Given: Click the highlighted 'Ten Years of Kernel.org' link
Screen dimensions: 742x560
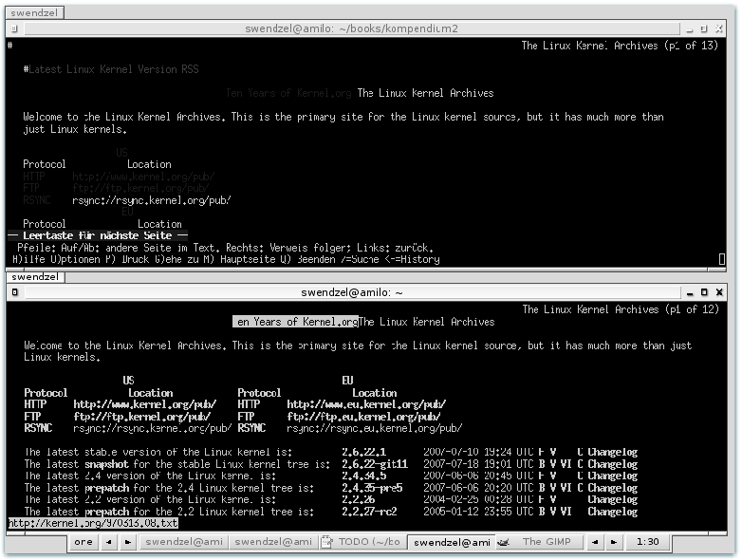Looking at the screenshot, I should pyautogui.click(x=295, y=322).
